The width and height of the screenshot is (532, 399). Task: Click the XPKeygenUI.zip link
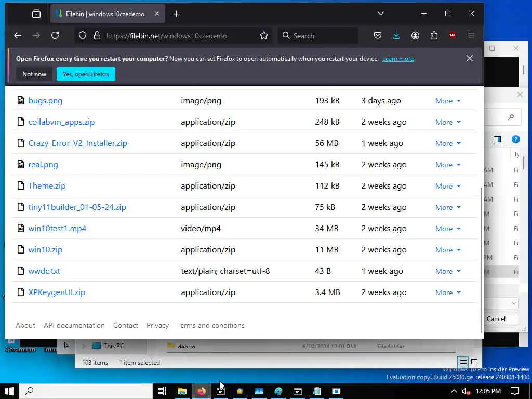[x=57, y=292]
